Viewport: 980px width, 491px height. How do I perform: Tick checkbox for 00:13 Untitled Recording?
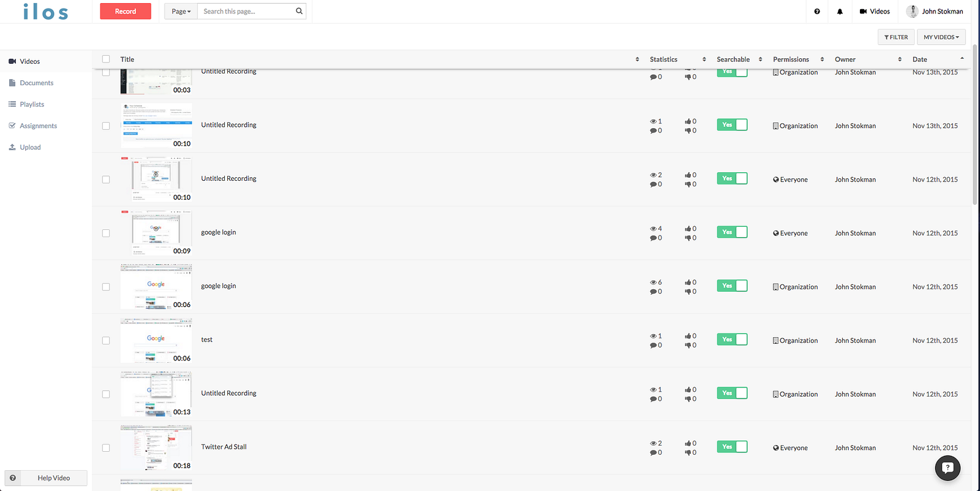(x=106, y=394)
